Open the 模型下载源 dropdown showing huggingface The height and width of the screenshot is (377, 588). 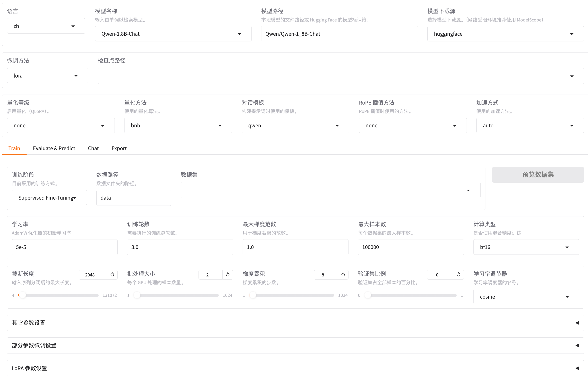tap(572, 34)
